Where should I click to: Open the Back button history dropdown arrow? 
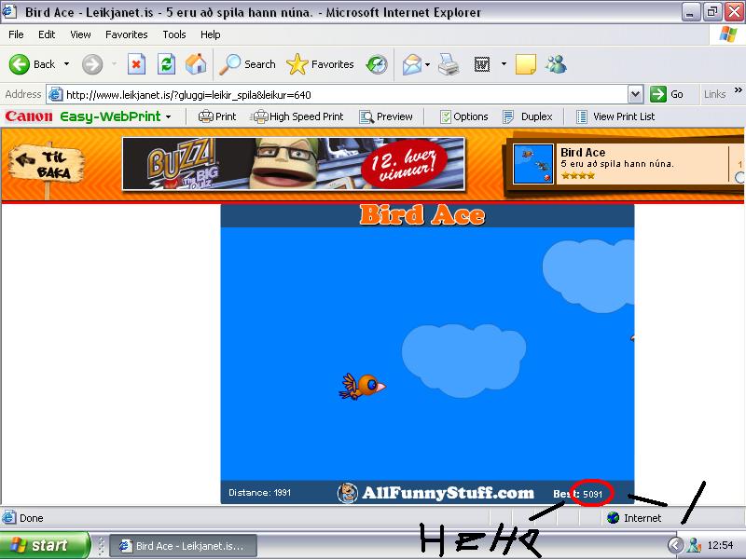point(66,64)
